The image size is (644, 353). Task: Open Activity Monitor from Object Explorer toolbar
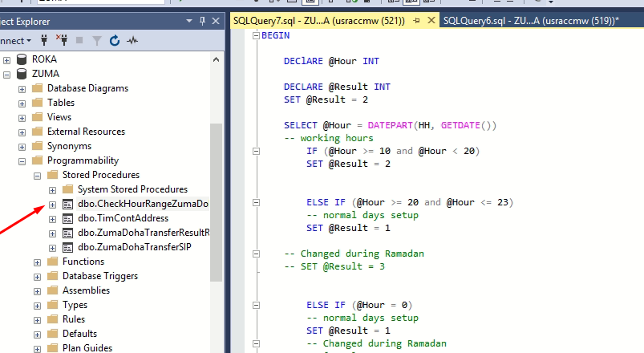coord(132,39)
